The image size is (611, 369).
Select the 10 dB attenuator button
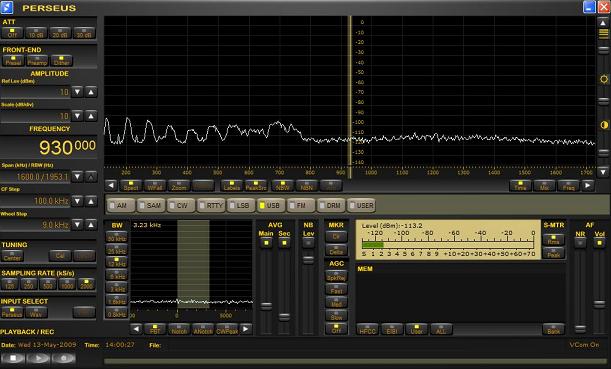coord(36,33)
